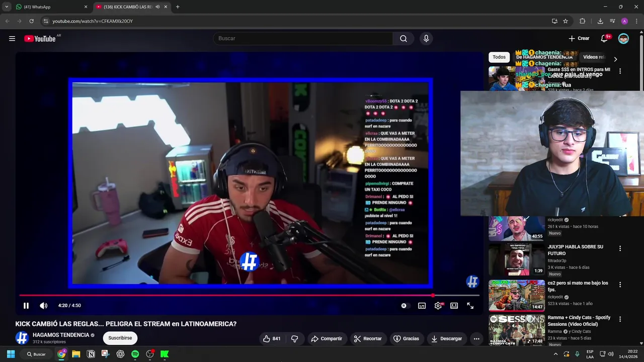
Task: Open Notion from the taskbar
Action: point(91,354)
